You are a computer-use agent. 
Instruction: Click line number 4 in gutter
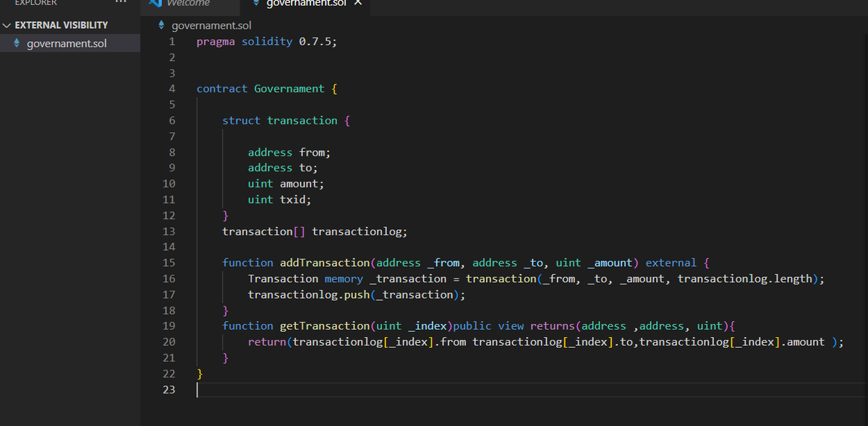[171, 89]
